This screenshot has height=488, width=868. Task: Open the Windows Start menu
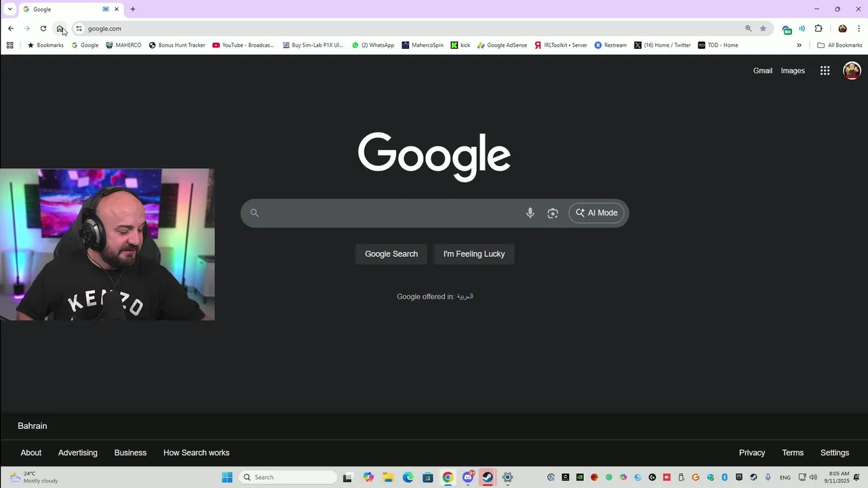coord(227,477)
